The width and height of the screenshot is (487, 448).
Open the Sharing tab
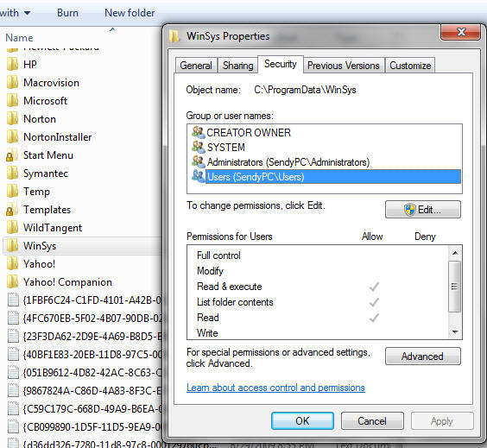click(x=238, y=66)
